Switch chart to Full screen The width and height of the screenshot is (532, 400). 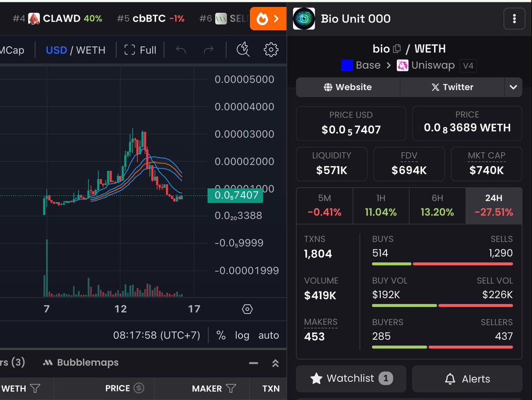pyautogui.click(x=140, y=50)
